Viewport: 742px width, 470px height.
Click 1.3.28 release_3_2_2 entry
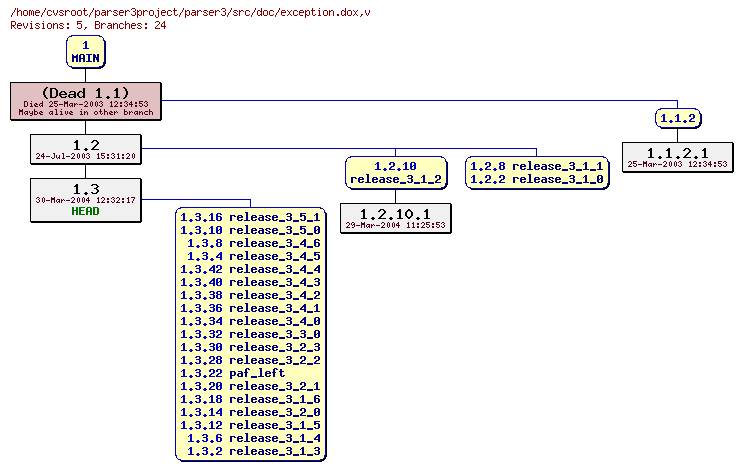[250, 360]
